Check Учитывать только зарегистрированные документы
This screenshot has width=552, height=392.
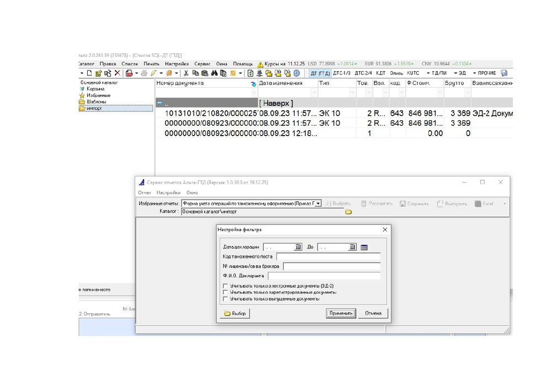(x=225, y=292)
